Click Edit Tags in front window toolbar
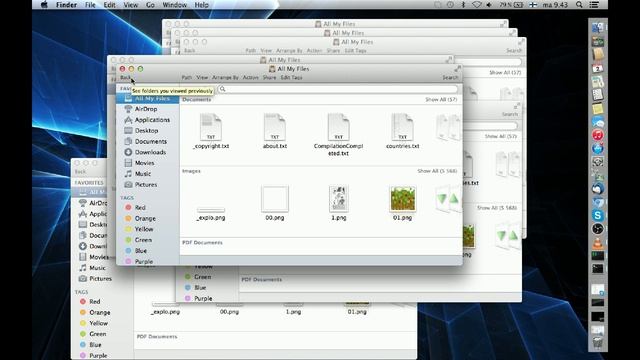This screenshot has width=640, height=360. (291, 78)
